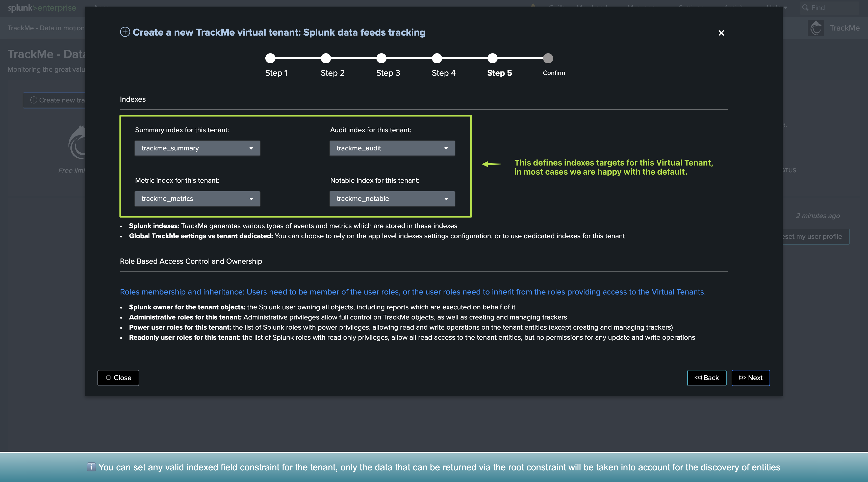
Task: Click the Create new tenant background button
Action: pos(54,100)
